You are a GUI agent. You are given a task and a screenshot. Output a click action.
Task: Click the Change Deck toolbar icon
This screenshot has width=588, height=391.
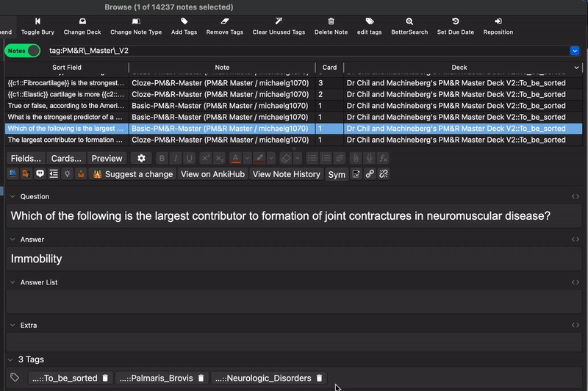click(x=82, y=22)
